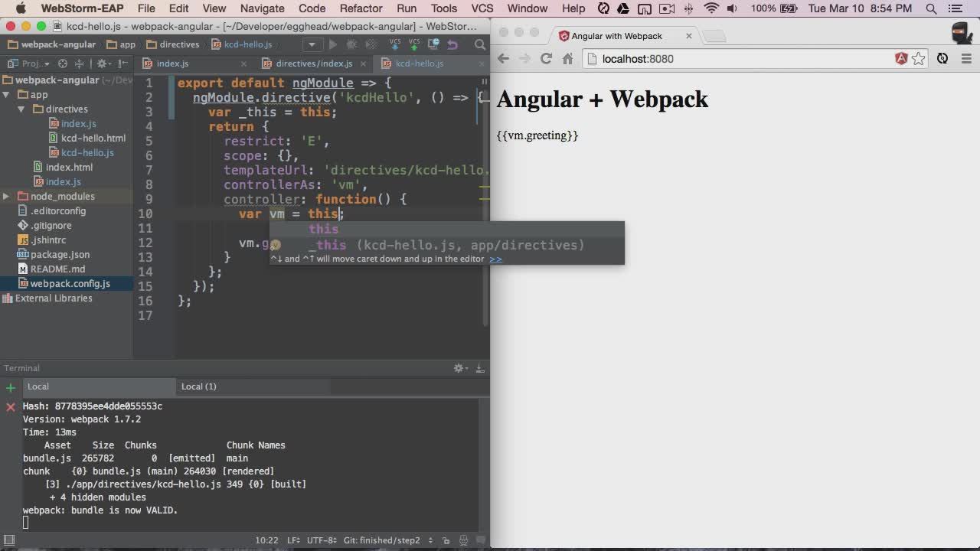This screenshot has height=551, width=980.
Task: Bookmark page with star icon
Action: [x=919, y=58]
